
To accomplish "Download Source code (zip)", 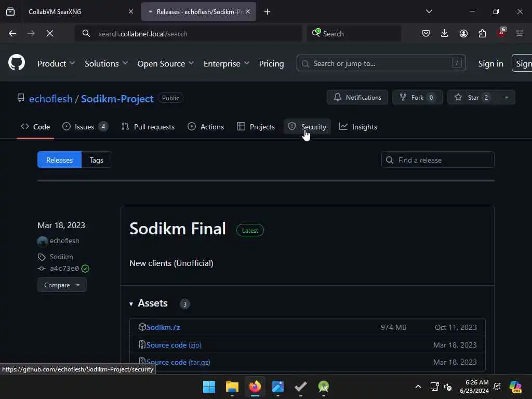I will pos(174,345).
